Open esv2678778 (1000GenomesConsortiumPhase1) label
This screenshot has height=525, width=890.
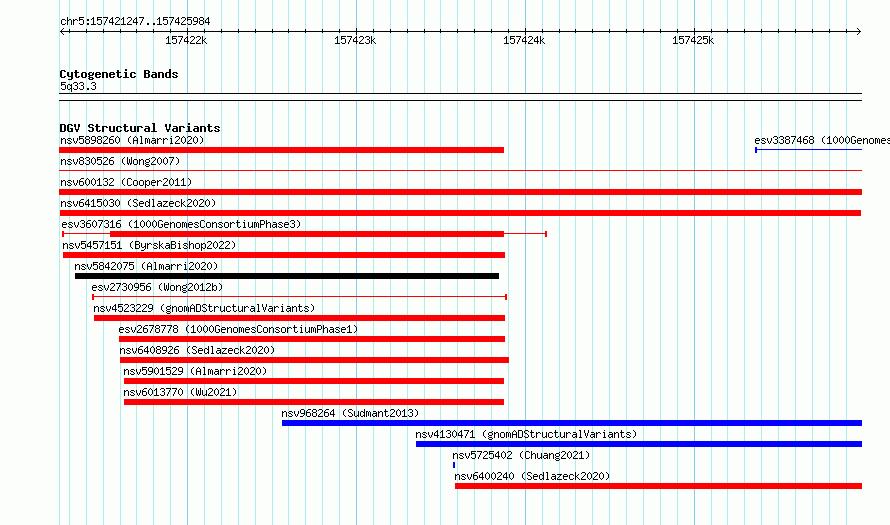tap(238, 329)
